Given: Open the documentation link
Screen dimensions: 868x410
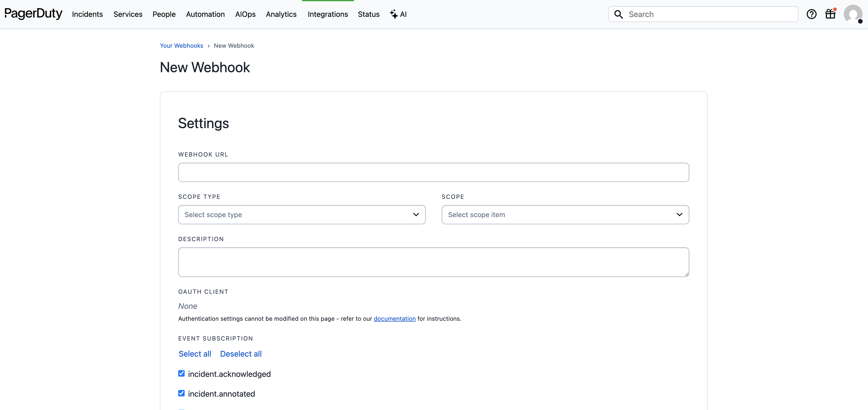Looking at the screenshot, I should point(394,319).
